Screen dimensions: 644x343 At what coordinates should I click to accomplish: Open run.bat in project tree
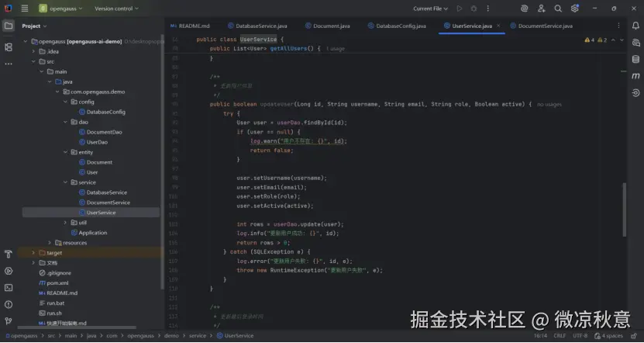click(x=52, y=303)
